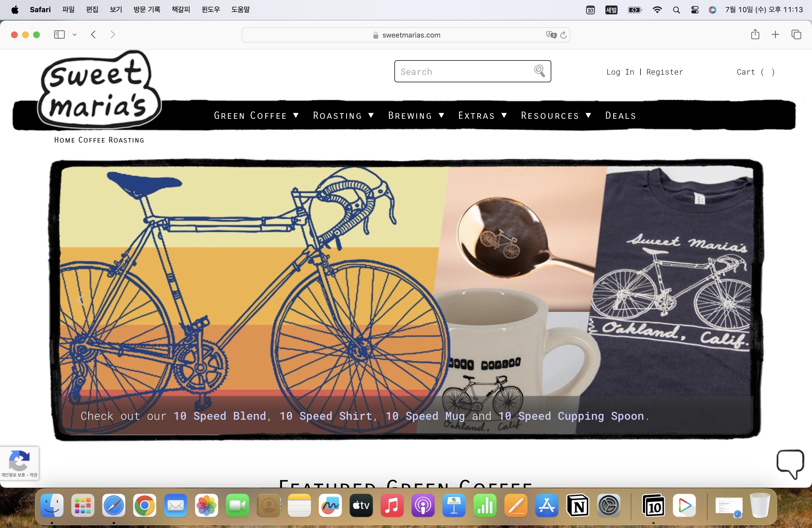Image resolution: width=812 pixels, height=528 pixels.
Task: Click the Register link
Action: coord(664,72)
